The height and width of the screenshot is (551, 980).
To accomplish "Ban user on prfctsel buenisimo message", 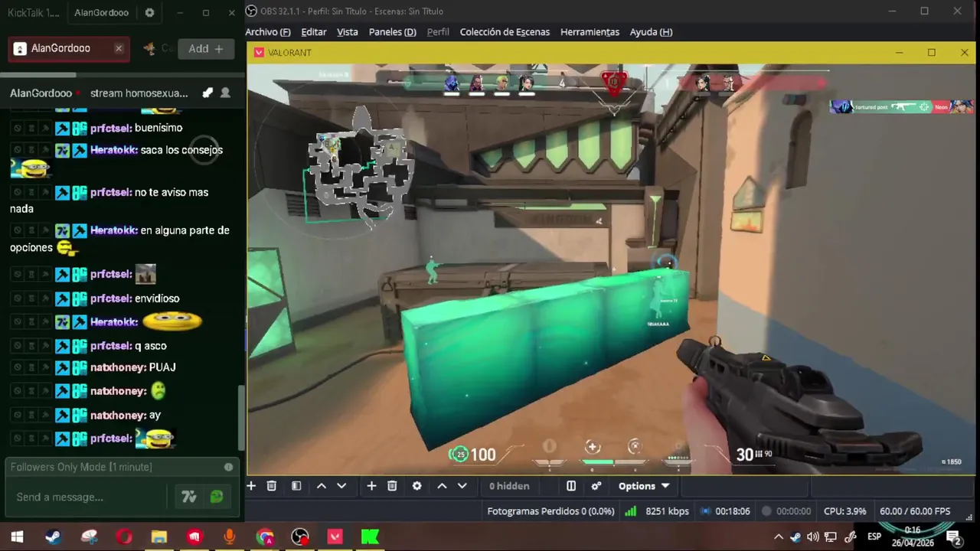I will coord(18,128).
